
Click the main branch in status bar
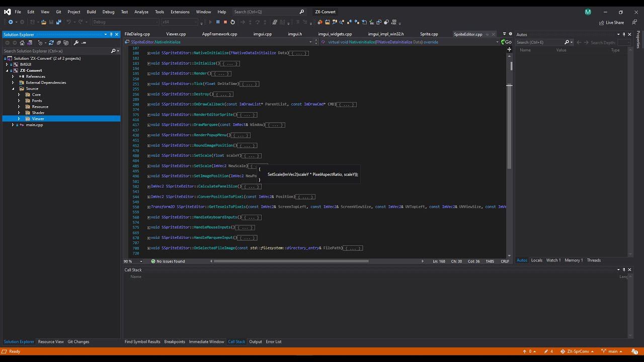point(612,351)
